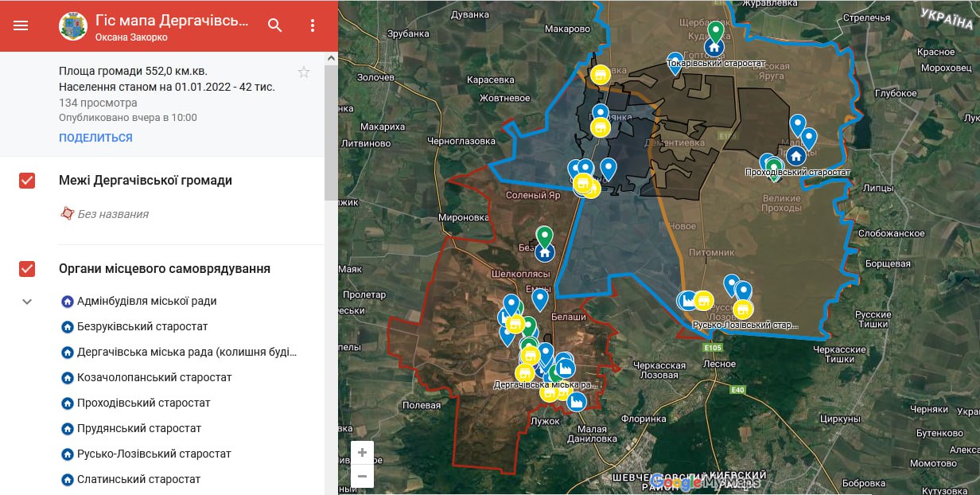Screen dimensions: 980x495
Task: Open the Без названия boundary item
Action: (112, 214)
